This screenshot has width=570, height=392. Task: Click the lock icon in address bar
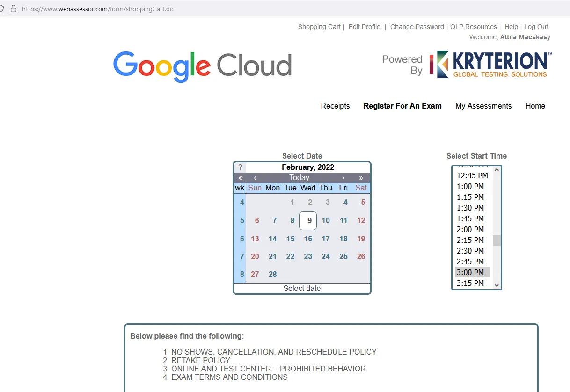tap(14, 8)
